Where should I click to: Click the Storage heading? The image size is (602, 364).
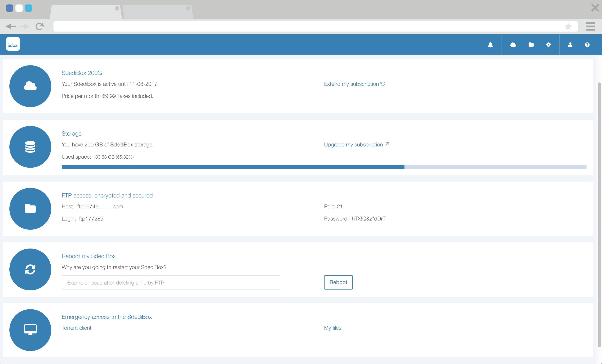tap(71, 134)
